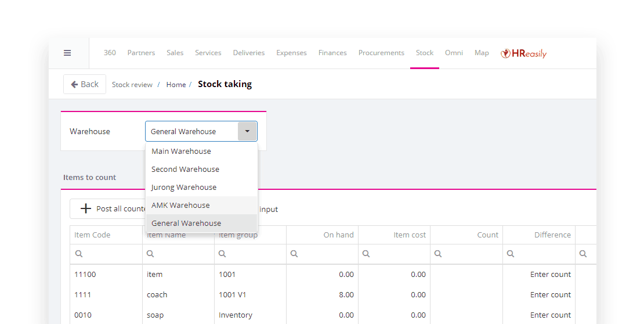This screenshot has height=324, width=644.
Task: Open the Omni tab
Action: tap(454, 53)
